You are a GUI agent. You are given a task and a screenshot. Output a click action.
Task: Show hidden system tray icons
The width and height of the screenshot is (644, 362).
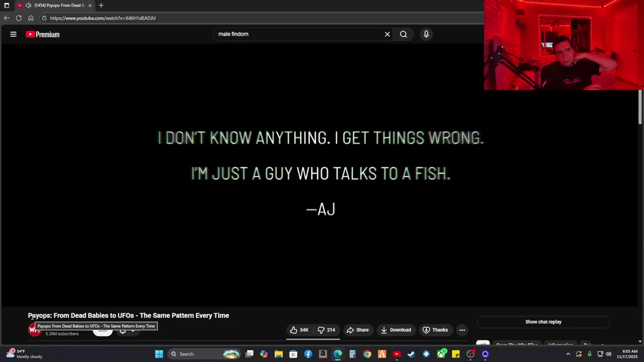568,354
